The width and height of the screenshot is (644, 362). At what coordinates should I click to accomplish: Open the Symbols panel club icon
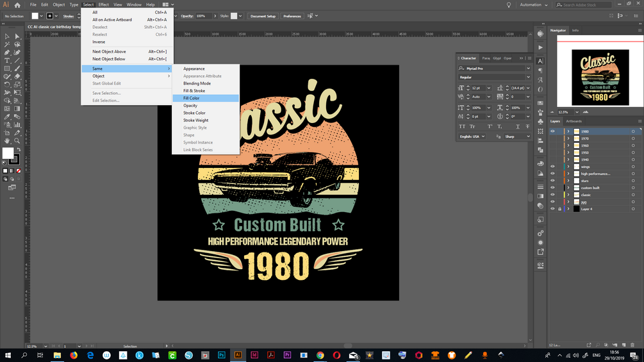click(540, 122)
